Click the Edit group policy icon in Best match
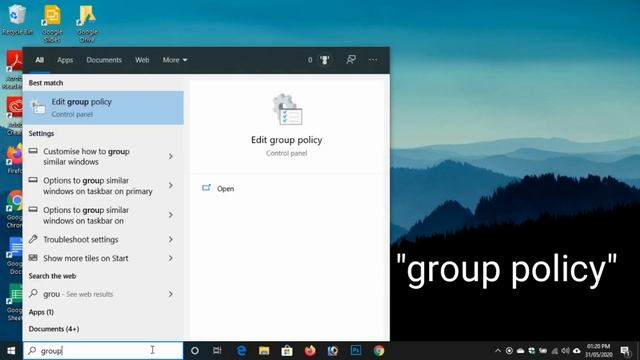The image size is (640, 360). (38, 107)
